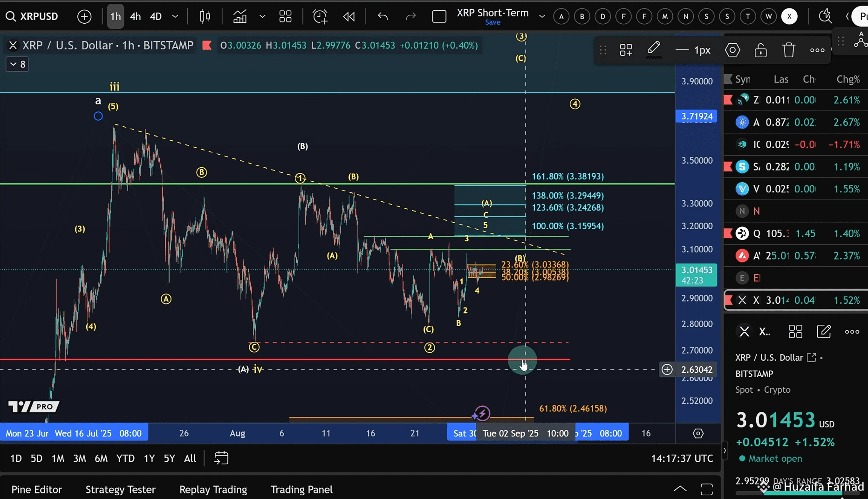Undo the last chart action
The width and height of the screenshot is (868, 499).
[383, 17]
